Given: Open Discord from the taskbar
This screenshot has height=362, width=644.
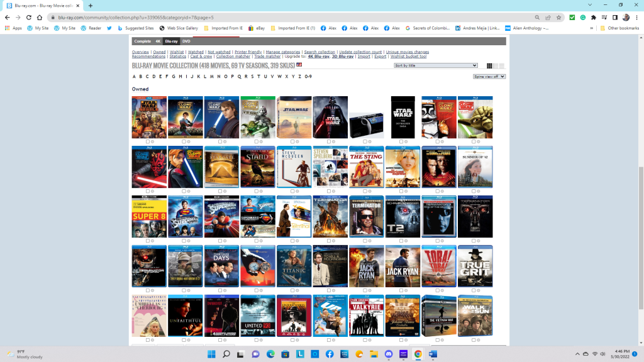Looking at the screenshot, I should 389,354.
